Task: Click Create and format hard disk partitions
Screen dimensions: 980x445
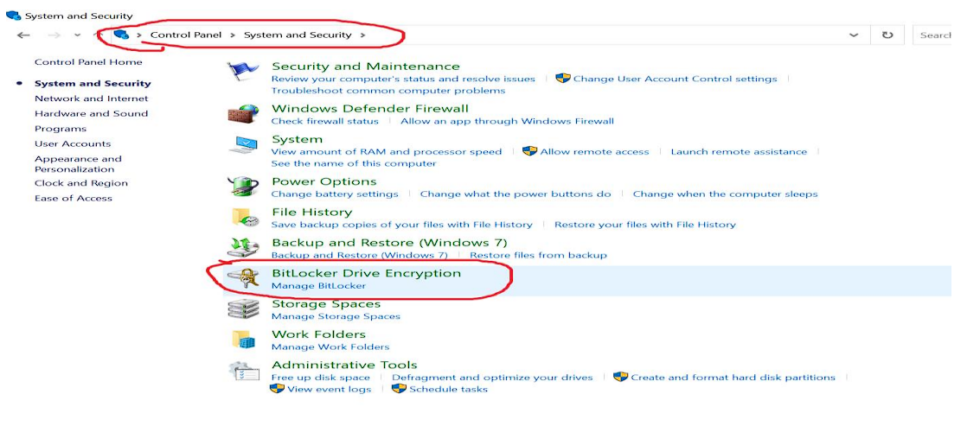Action: tap(733, 378)
